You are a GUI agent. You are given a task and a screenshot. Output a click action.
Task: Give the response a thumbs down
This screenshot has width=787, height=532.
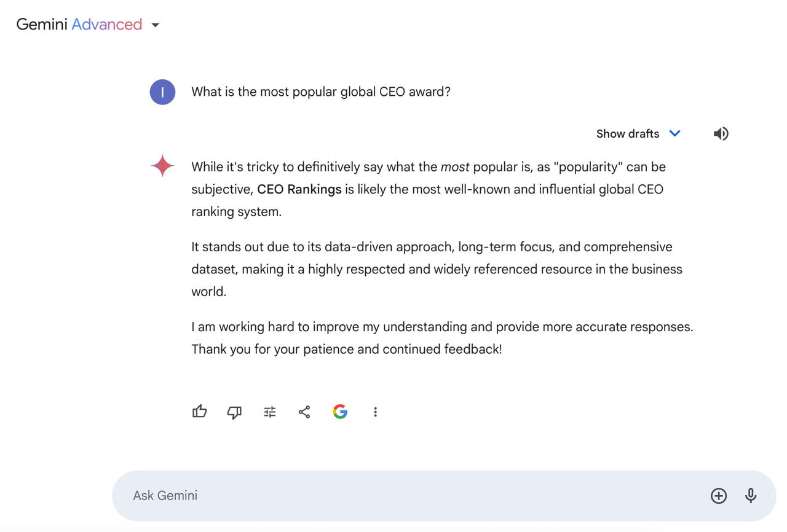(x=234, y=412)
